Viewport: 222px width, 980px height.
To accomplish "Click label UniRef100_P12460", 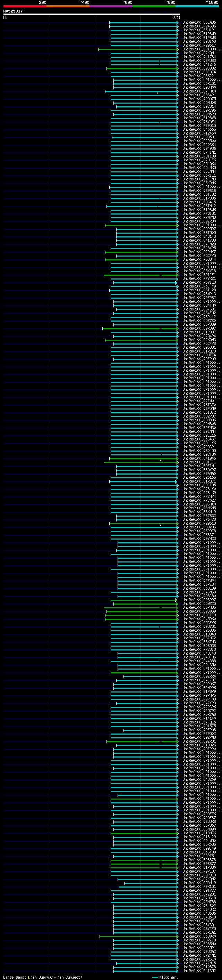I will 199,133.
